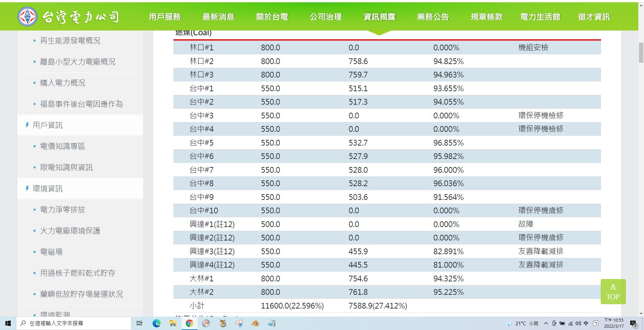
Task: Launch Microsoft Edge from the taskbar
Action: click(x=156, y=323)
